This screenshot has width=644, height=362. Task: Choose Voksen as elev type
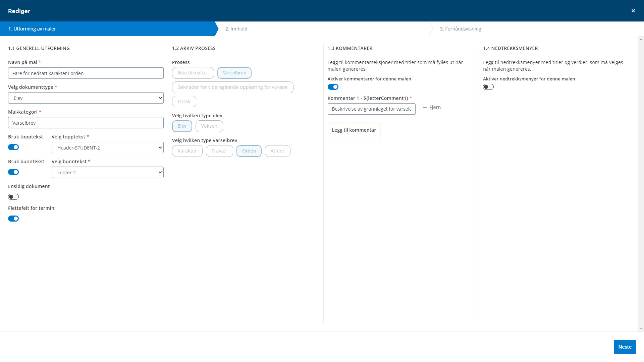[x=209, y=126]
